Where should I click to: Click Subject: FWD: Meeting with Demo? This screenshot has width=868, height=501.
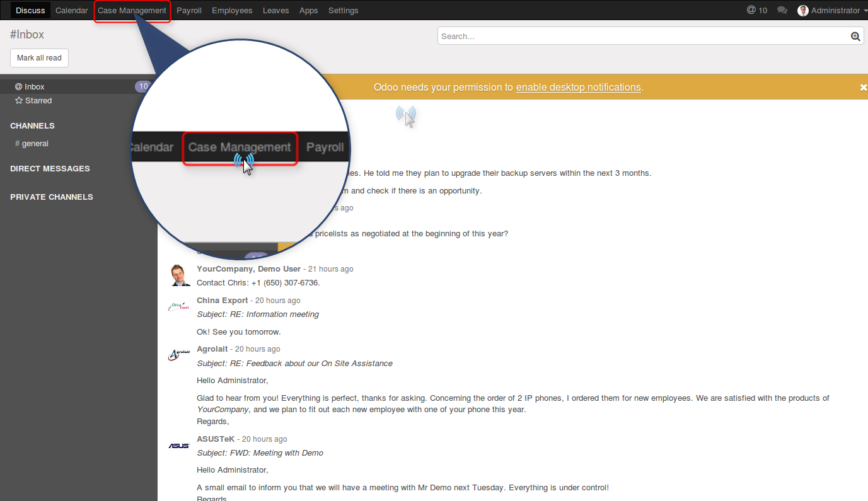[260, 453]
